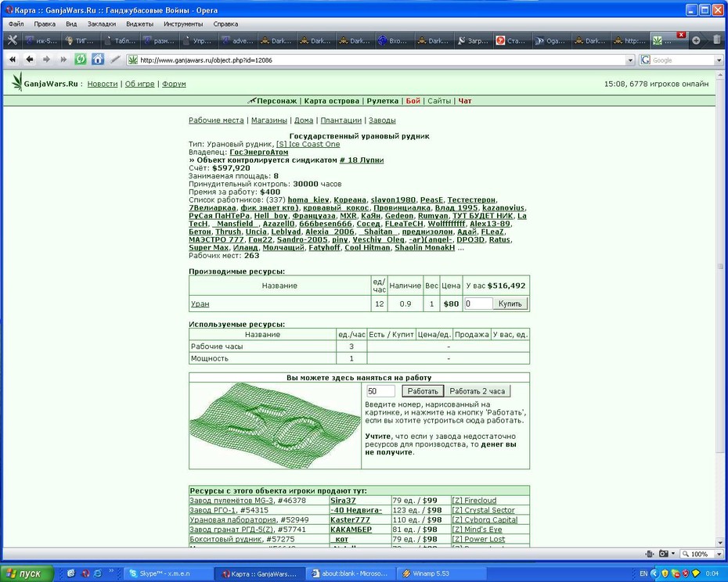The image size is (728, 582).
Task: Open the closed tabs trash icon
Action: tap(717, 41)
